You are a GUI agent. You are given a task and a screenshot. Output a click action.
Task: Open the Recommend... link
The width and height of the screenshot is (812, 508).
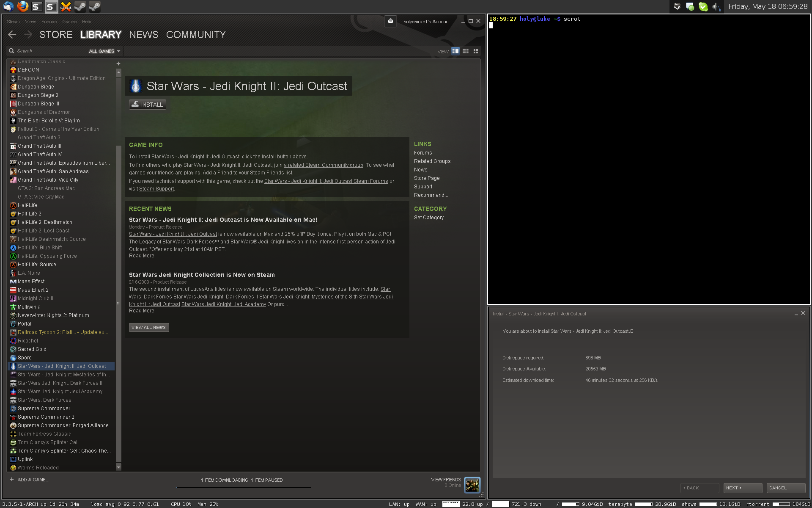click(431, 195)
